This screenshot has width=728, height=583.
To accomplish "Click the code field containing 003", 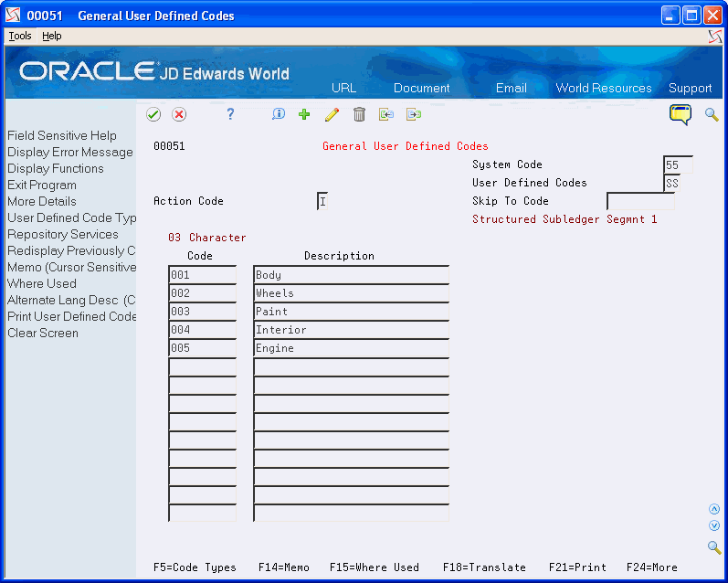I will 203,312.
